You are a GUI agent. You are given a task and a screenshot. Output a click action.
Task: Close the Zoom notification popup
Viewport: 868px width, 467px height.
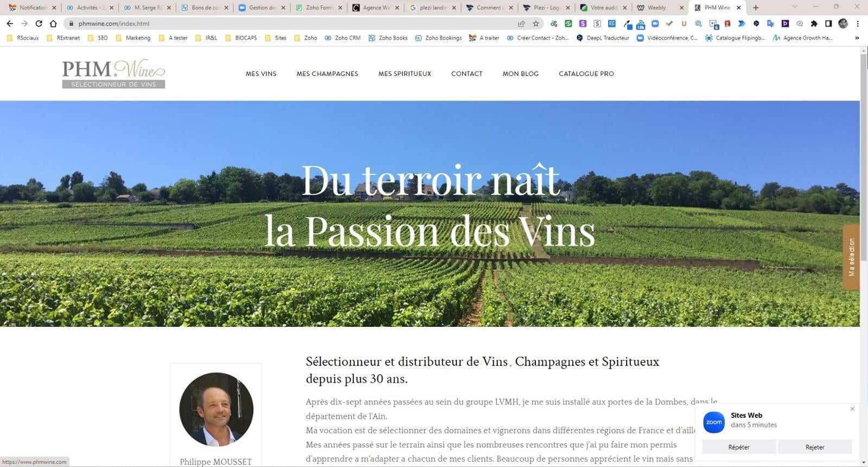coord(852,409)
